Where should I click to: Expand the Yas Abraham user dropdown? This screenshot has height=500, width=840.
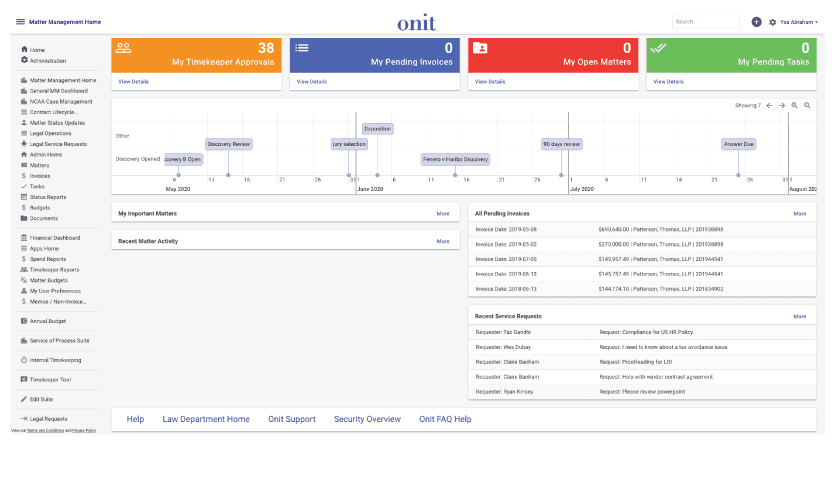(799, 23)
